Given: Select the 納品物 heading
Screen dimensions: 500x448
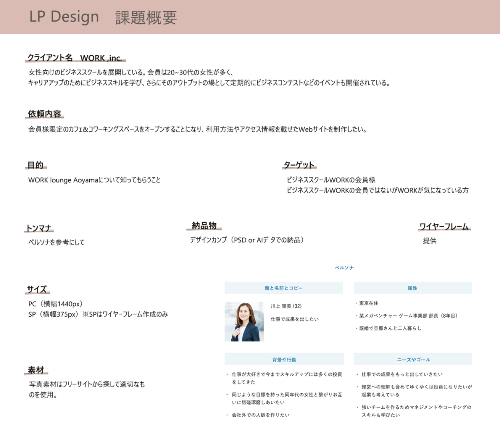Looking at the screenshot, I should click(204, 226).
